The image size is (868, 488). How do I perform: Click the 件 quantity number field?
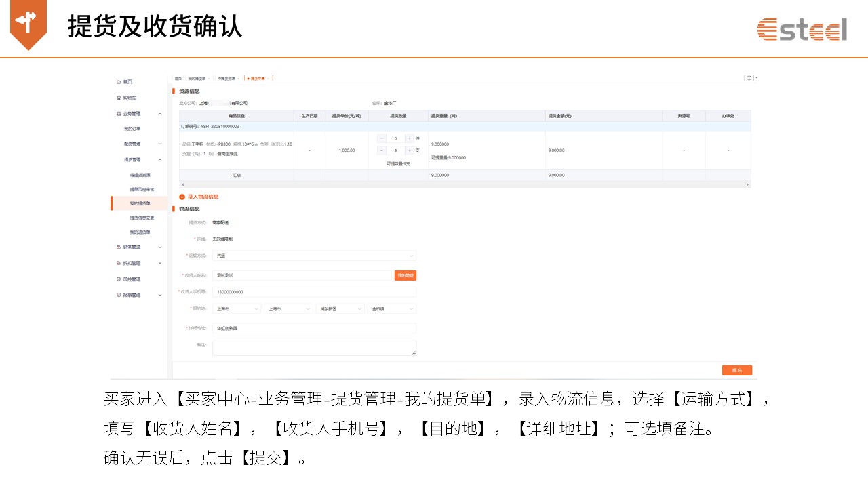click(x=395, y=138)
